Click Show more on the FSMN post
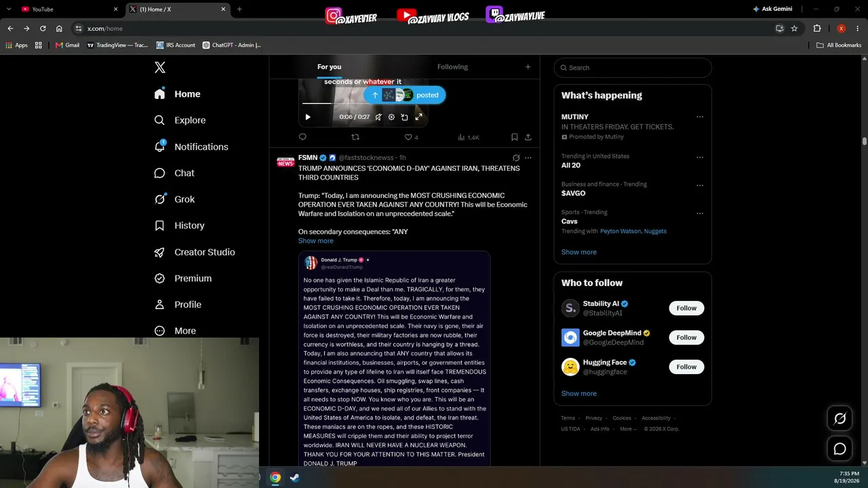The height and width of the screenshot is (488, 868). pyautogui.click(x=316, y=241)
